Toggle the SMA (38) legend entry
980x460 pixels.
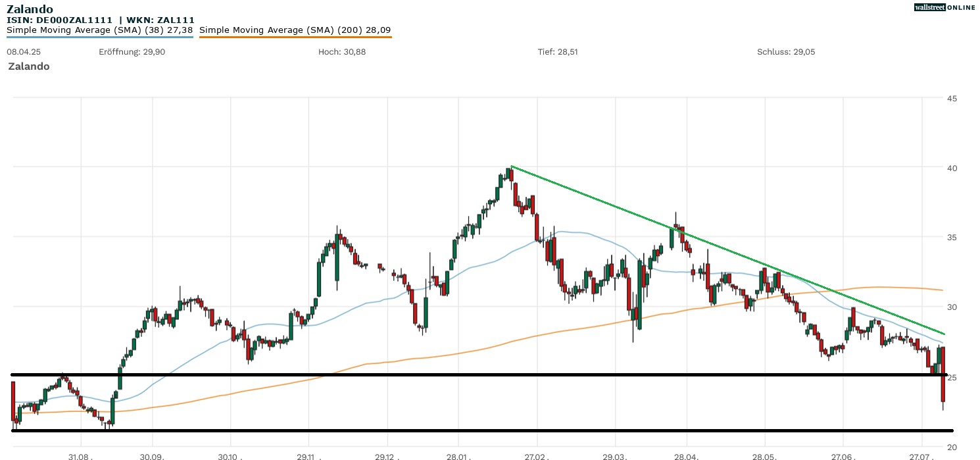[99, 30]
